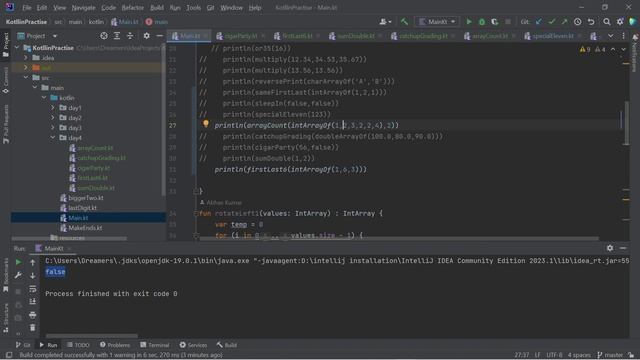Update project from Git
The image size is (640, 360).
click(539, 22)
